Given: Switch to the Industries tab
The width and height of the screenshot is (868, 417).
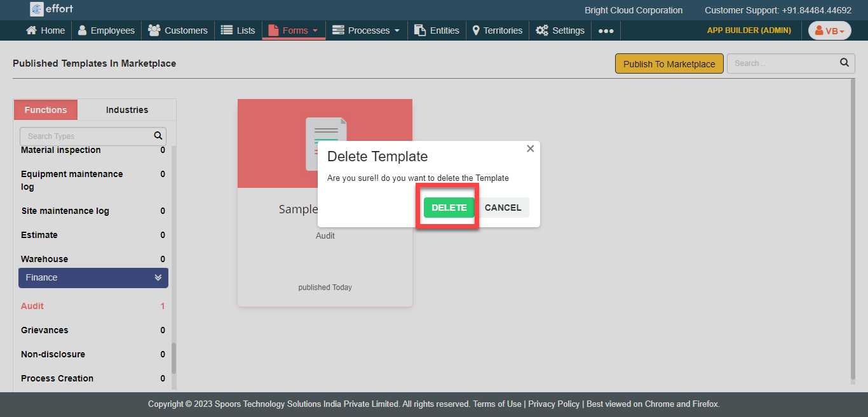Looking at the screenshot, I should point(126,110).
